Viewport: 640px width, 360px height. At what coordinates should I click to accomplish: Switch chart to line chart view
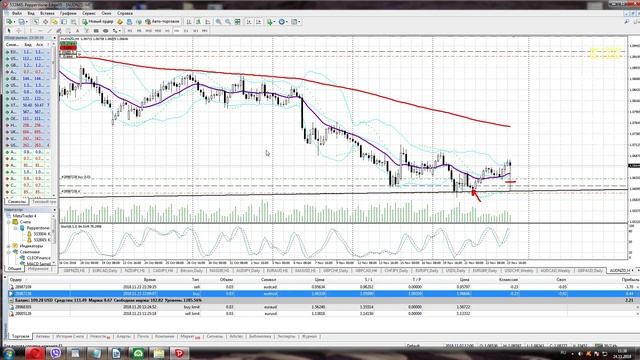[207, 22]
